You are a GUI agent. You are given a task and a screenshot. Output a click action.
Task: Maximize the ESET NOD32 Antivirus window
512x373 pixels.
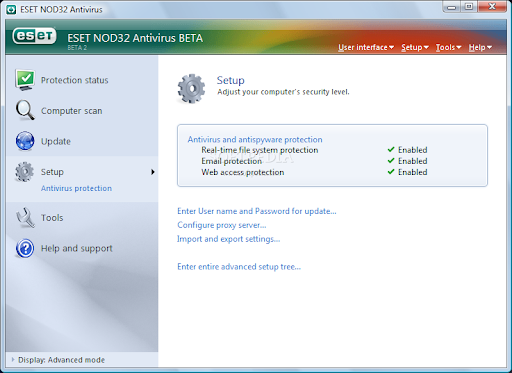point(469,7)
